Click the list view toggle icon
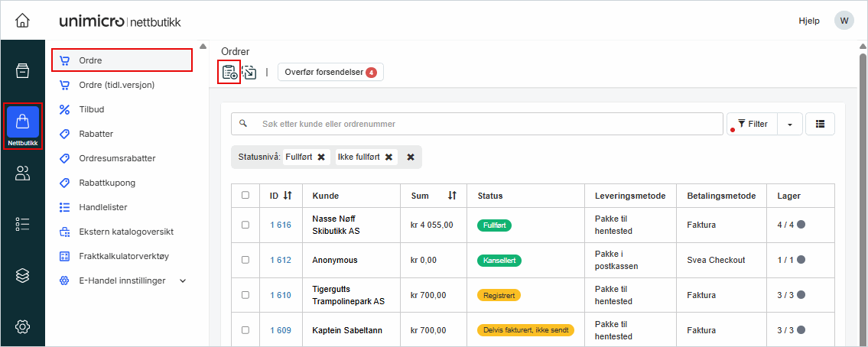868x347 pixels. [x=820, y=124]
